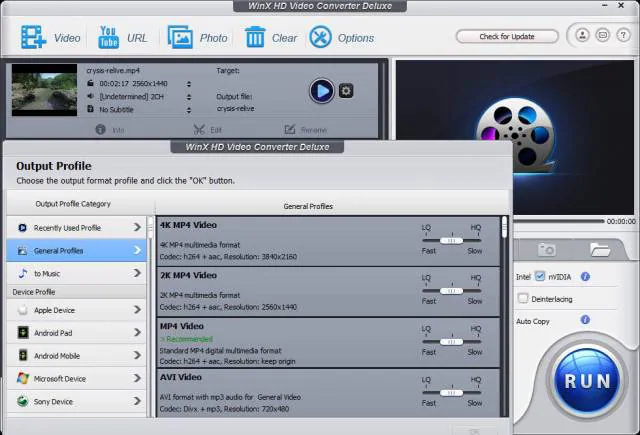This screenshot has height=435, width=640.
Task: Adjust AVI Video quality slider
Action: coord(451,393)
